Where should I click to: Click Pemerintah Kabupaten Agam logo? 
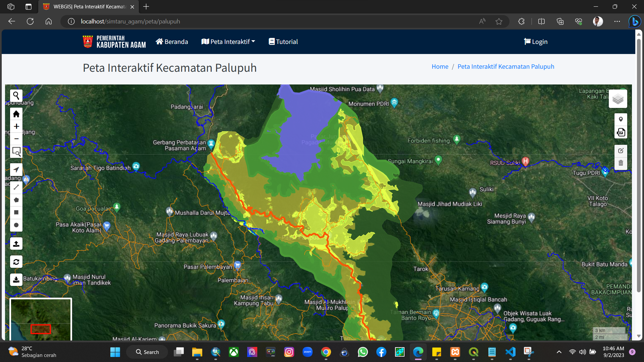(114, 42)
